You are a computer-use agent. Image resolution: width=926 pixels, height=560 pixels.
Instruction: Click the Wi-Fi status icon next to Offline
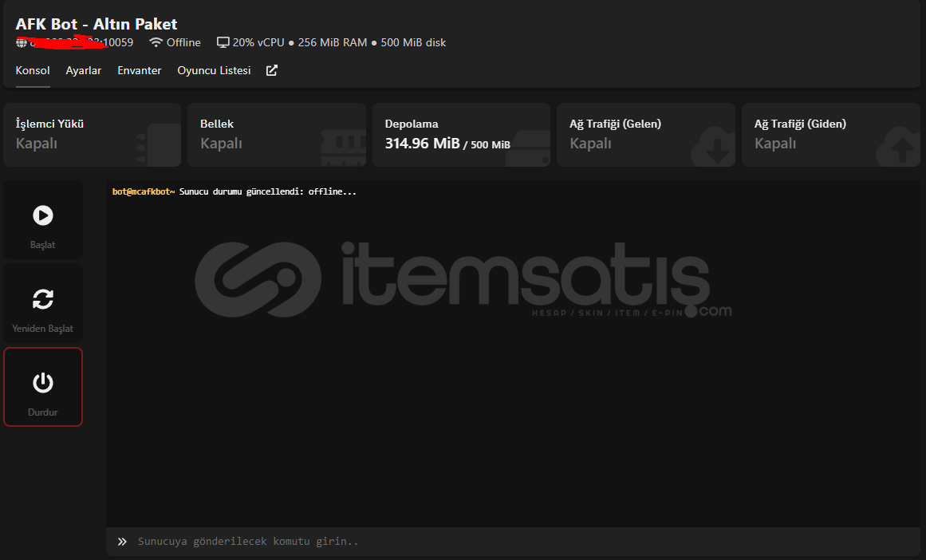point(156,42)
